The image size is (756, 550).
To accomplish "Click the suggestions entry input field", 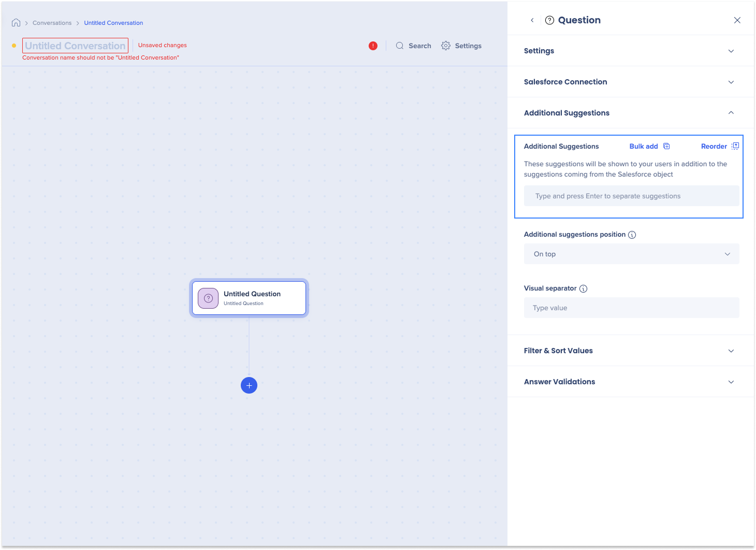I will [x=631, y=196].
